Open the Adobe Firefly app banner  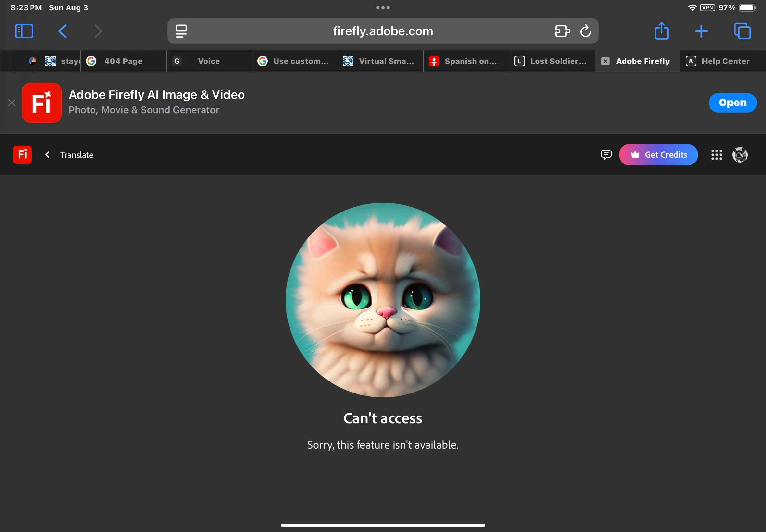coord(732,103)
